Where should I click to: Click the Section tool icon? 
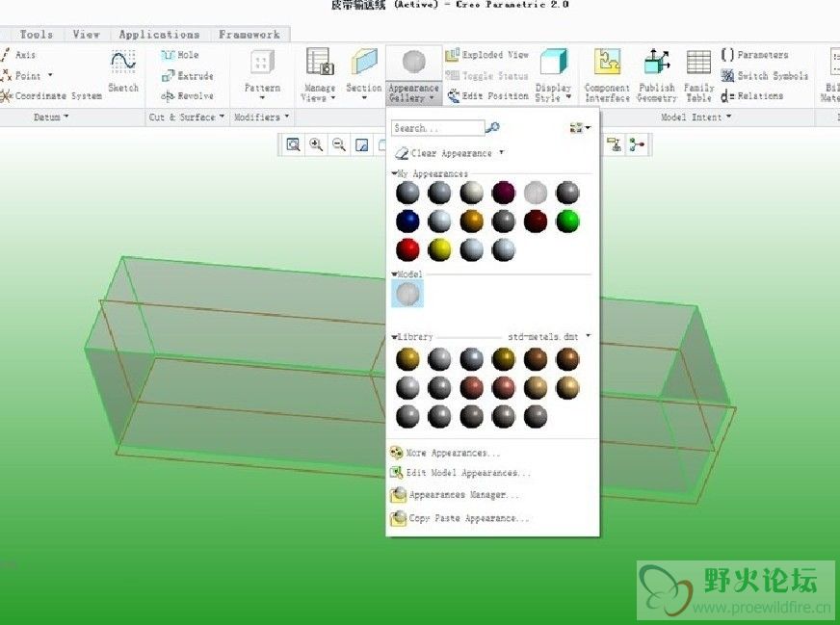[364, 63]
